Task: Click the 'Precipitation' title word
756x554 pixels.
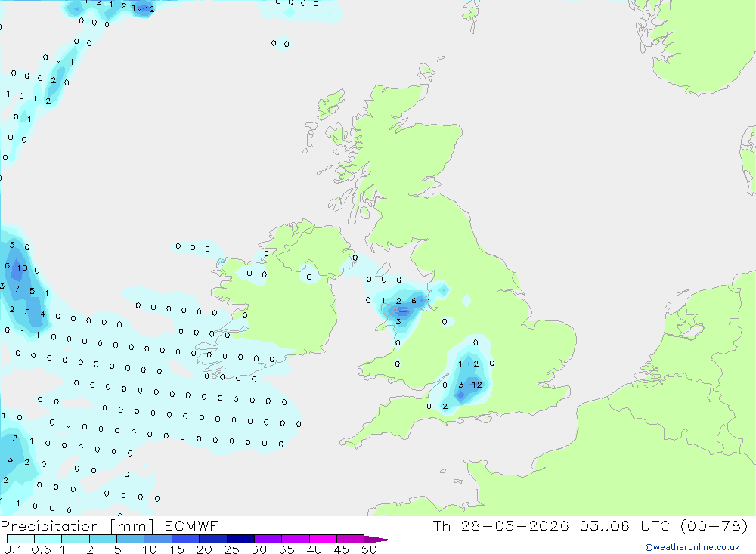Action: (x=50, y=525)
